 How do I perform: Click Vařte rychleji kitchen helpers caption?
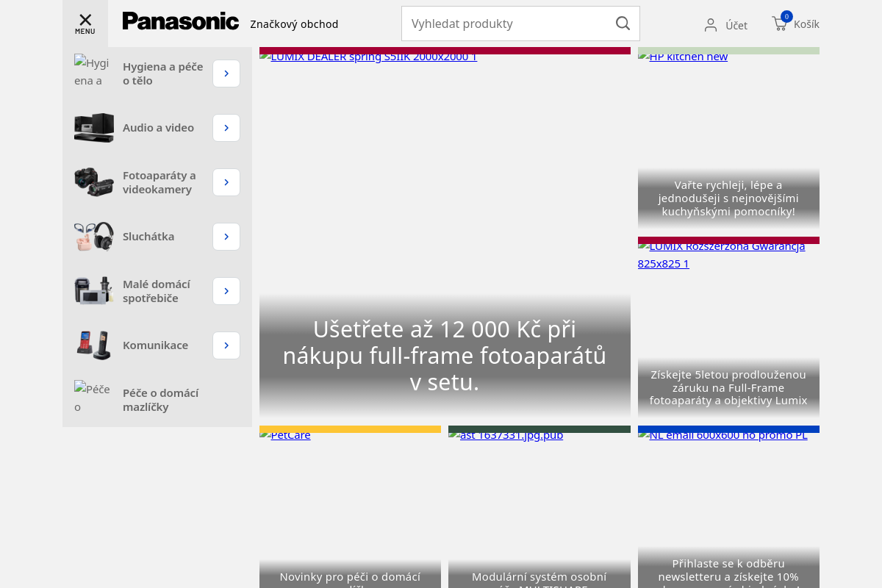pyautogui.click(x=728, y=198)
